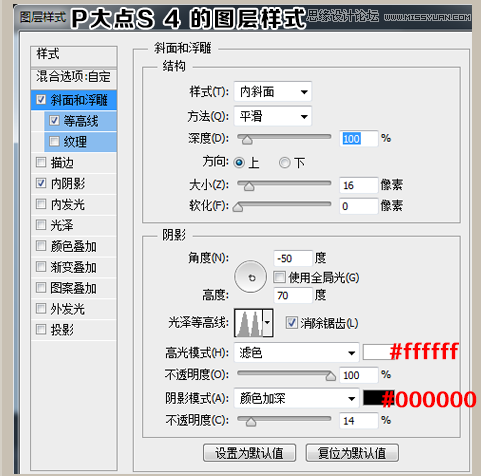Screen dimensions: 481x476
Task: Open the 高光模式 dropdown showing 滤色
Action: 296,352
